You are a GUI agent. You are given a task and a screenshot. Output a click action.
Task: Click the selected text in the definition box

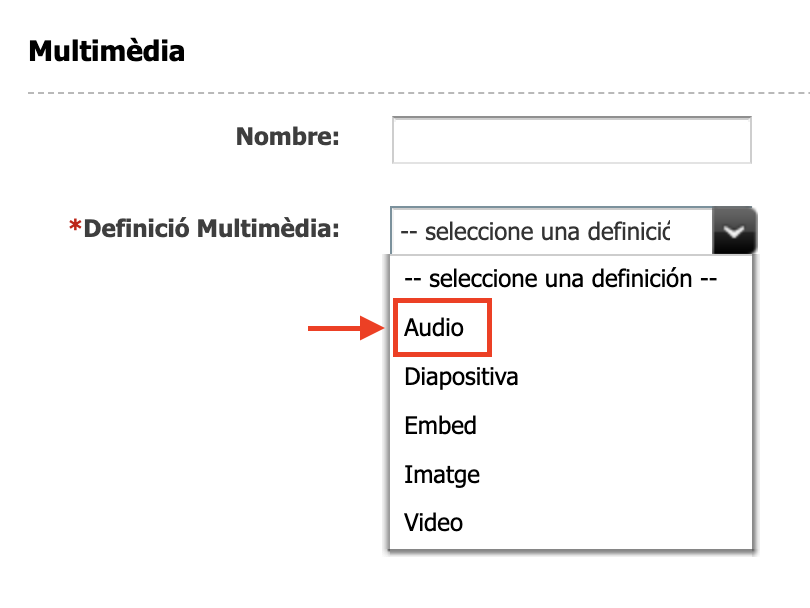point(534,231)
